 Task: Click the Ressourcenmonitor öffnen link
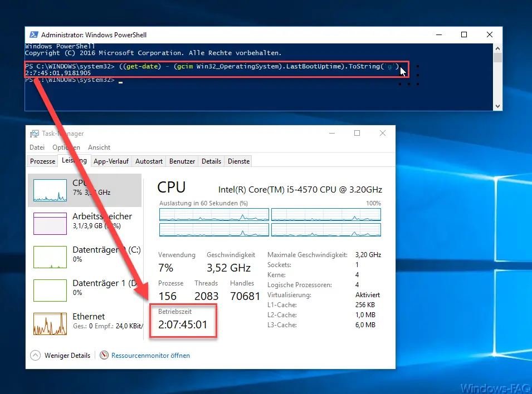point(150,356)
